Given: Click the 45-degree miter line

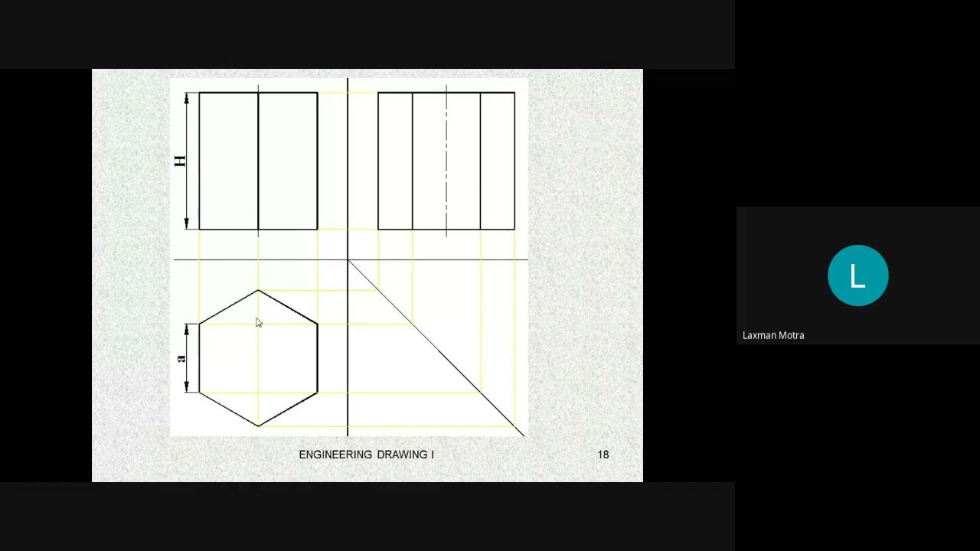Looking at the screenshot, I should point(436,348).
